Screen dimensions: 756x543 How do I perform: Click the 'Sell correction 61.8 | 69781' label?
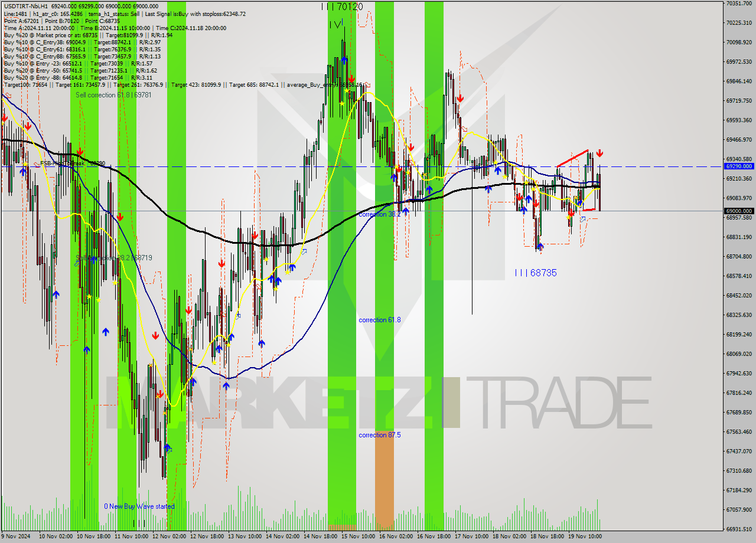click(113, 95)
